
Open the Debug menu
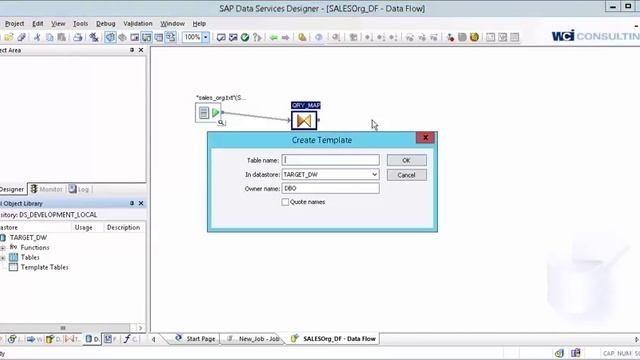coord(106,24)
